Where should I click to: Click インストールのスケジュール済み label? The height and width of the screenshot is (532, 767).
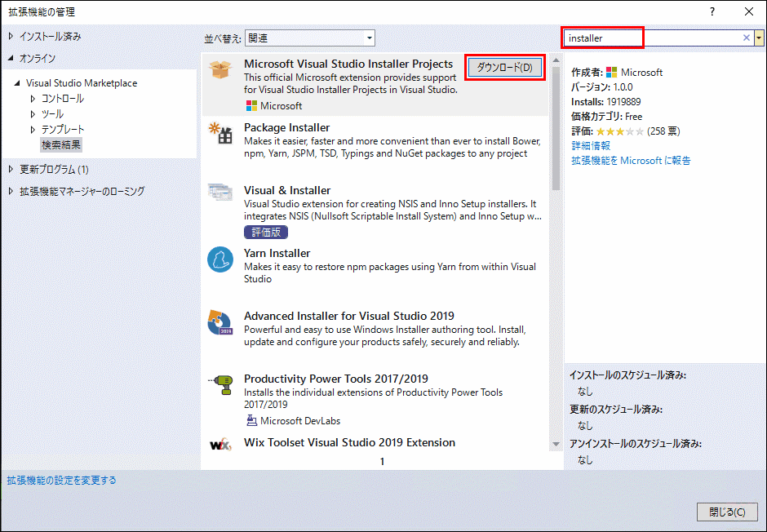click(627, 375)
